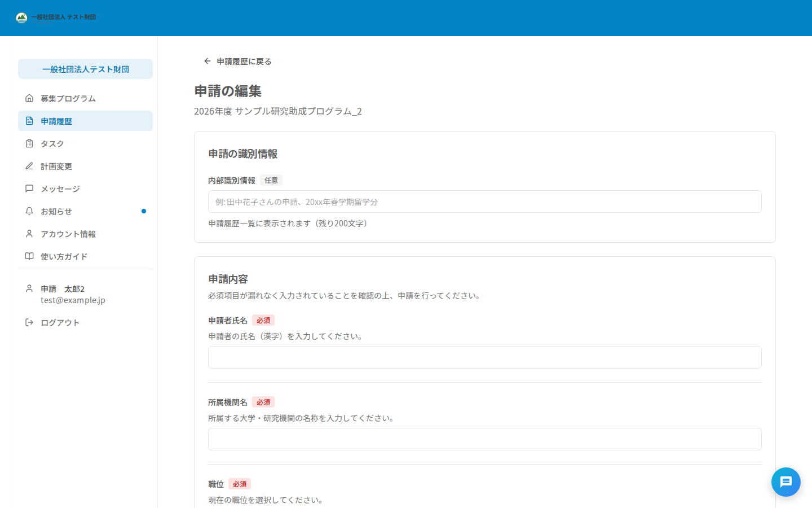The height and width of the screenshot is (508, 812).
Task: Click the 申請者氏名 field label
Action: tap(228, 321)
